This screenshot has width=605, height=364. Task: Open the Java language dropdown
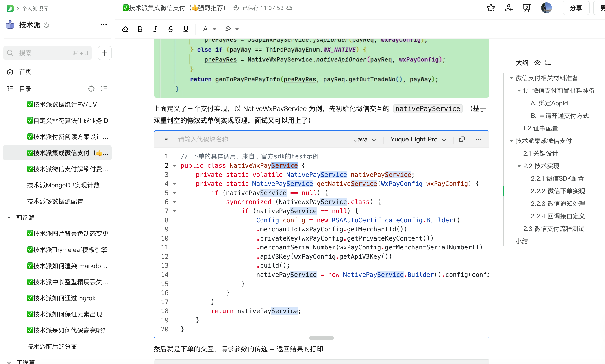(x=365, y=139)
